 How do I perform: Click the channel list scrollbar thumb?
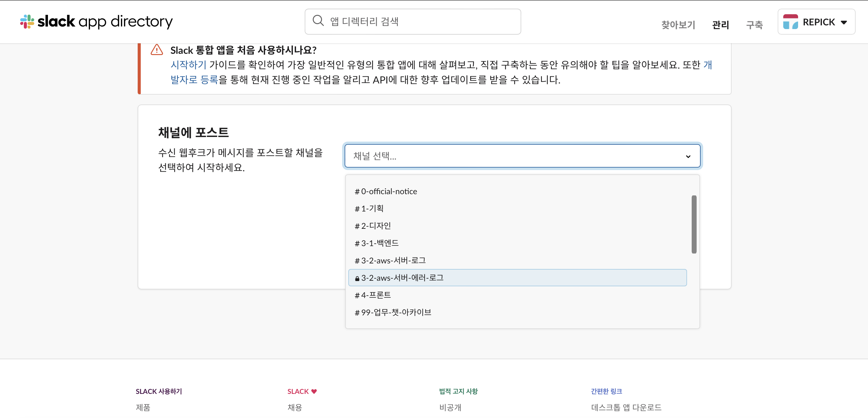(694, 224)
